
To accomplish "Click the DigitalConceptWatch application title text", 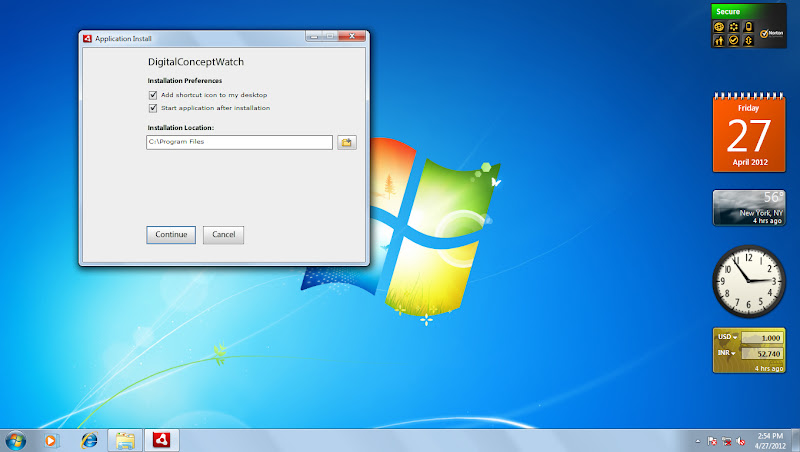I will (x=196, y=62).
